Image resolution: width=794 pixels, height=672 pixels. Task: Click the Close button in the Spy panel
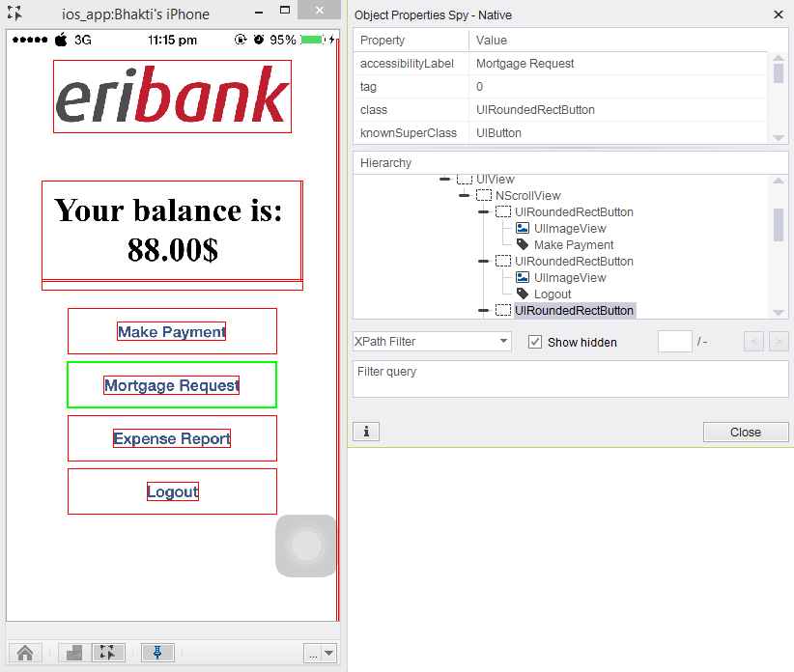point(745,432)
